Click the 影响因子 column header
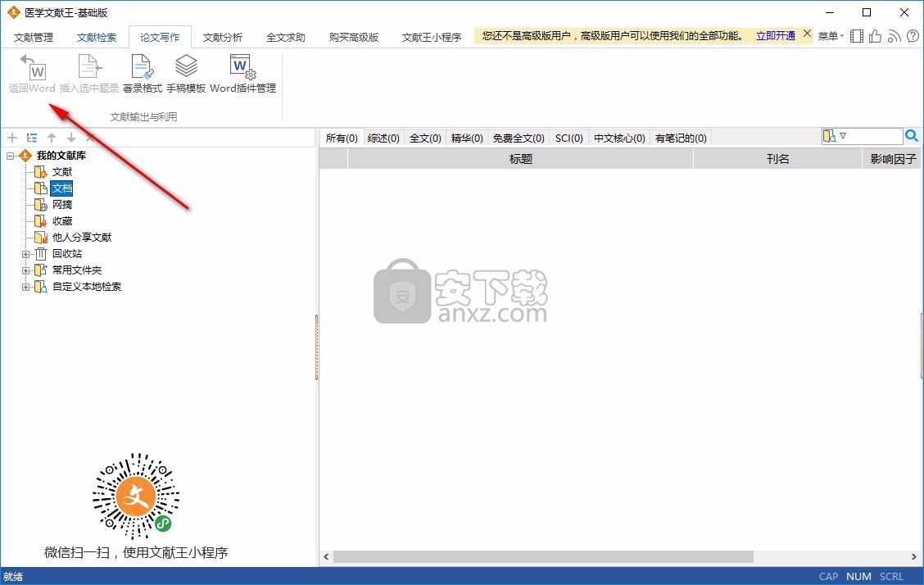Viewport: 924px width, 585px height. click(x=892, y=159)
